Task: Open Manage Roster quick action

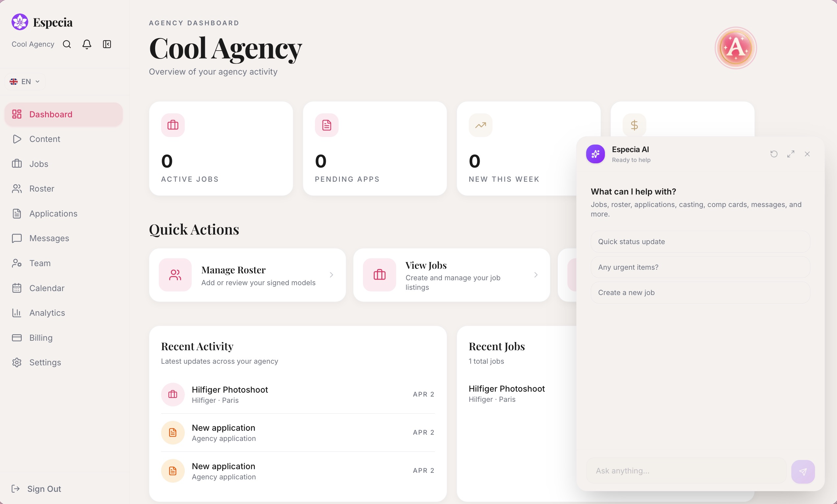Action: pyautogui.click(x=247, y=275)
